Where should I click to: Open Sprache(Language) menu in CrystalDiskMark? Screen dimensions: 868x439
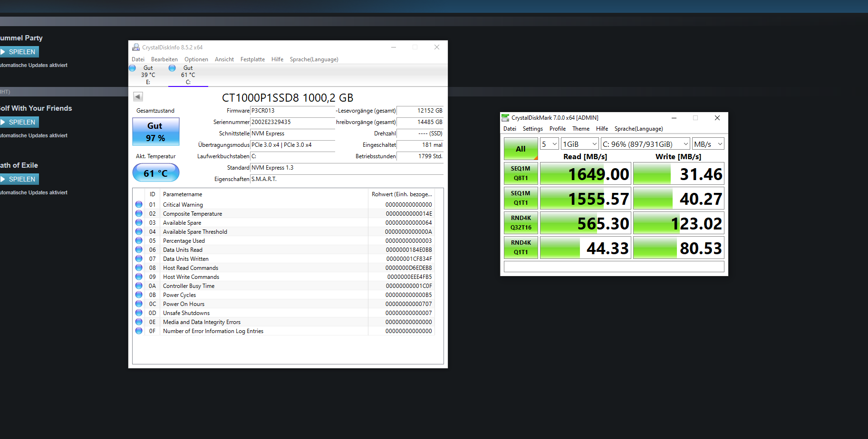click(x=638, y=129)
